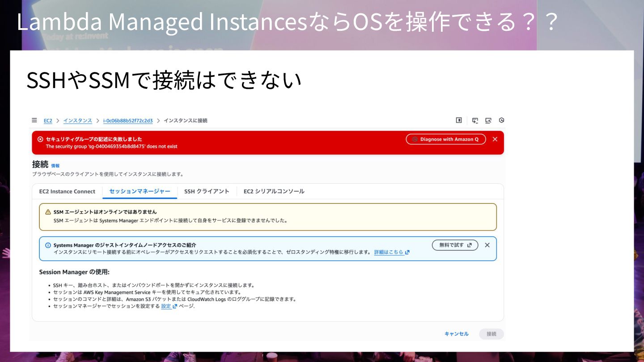This screenshot has height=362, width=644.
Task: Open the hamburger navigation menu
Action: coord(34,120)
